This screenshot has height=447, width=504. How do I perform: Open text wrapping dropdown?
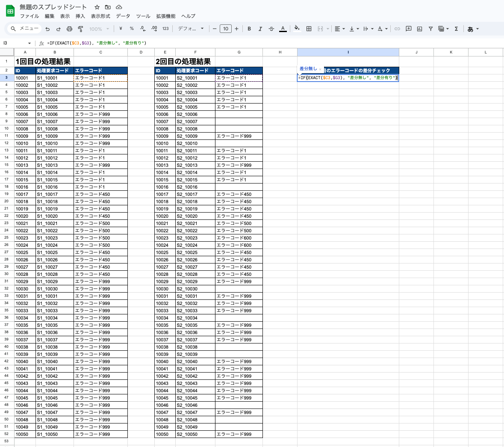(368, 29)
